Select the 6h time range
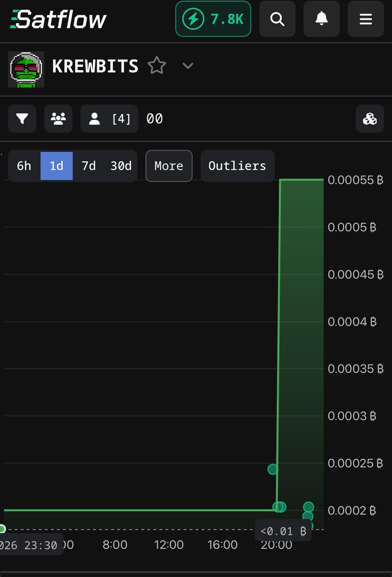This screenshot has width=392, height=577. (24, 166)
